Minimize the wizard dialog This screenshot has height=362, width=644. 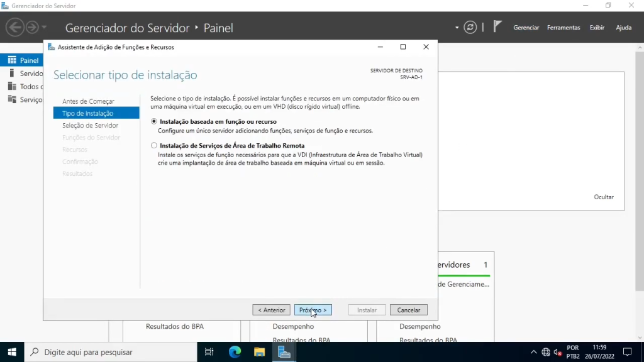[380, 47]
